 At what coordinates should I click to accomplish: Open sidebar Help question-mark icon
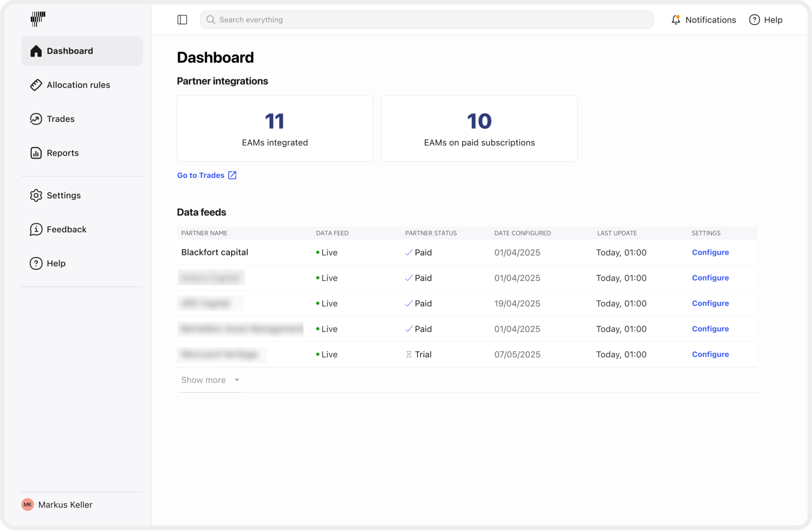[x=36, y=263]
